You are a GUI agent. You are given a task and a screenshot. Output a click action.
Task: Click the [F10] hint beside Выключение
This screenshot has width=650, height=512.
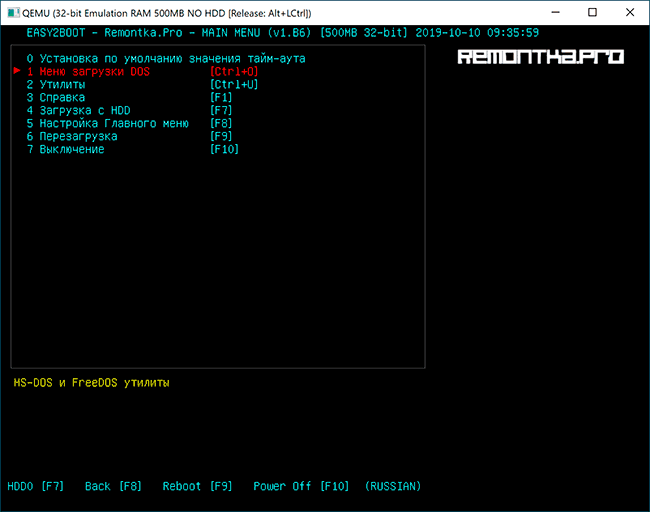tap(224, 149)
